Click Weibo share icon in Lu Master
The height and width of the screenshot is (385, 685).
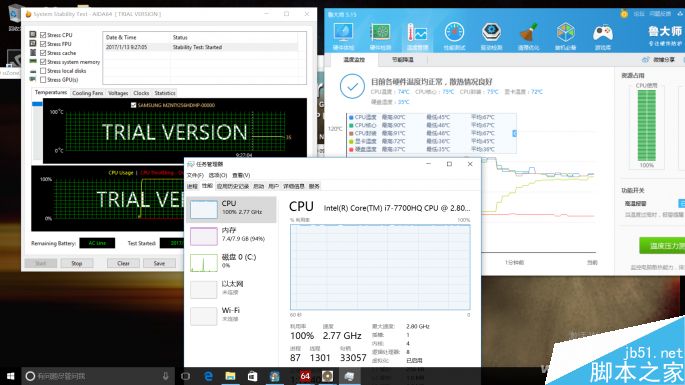(x=646, y=59)
